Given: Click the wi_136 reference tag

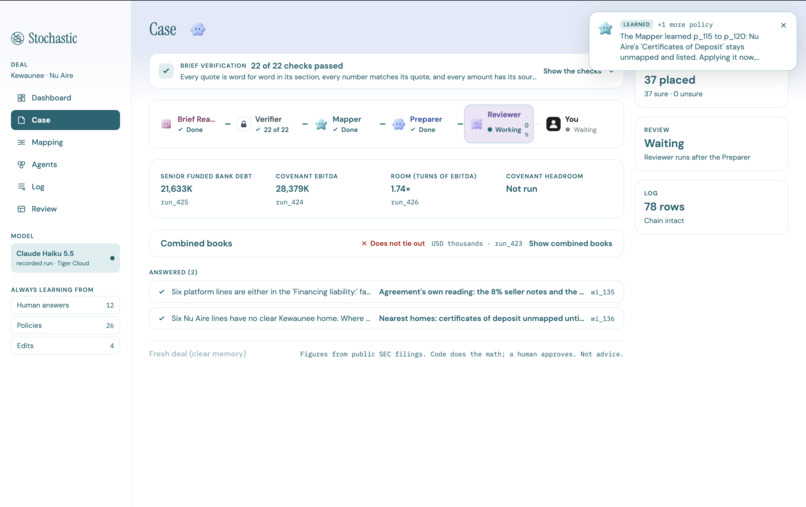Looking at the screenshot, I should [x=602, y=319].
